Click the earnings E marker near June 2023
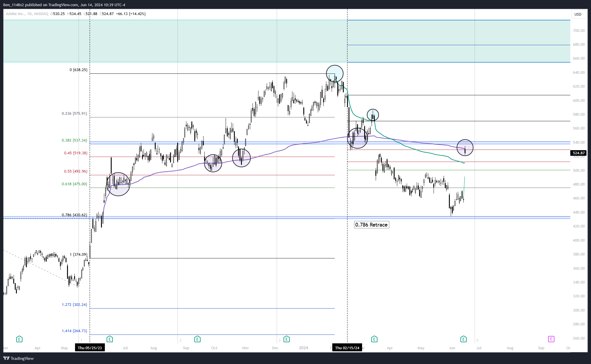Image resolution: width=591 pixels, height=364 pixels. (110, 339)
